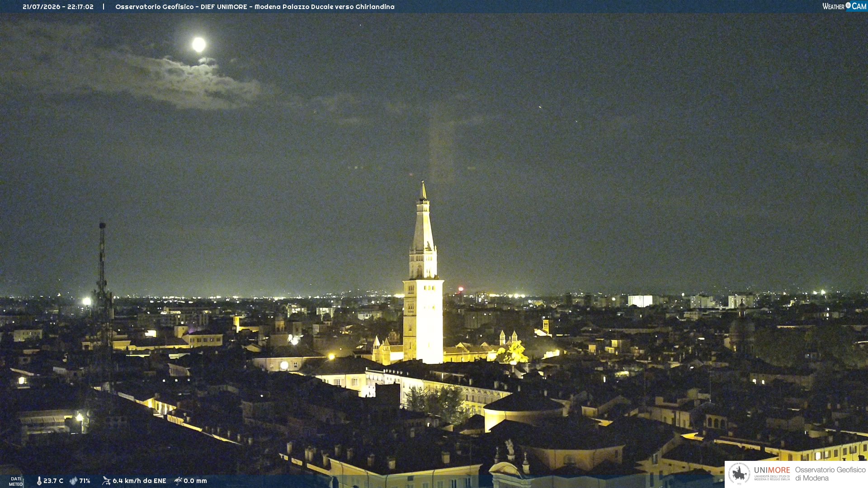Click the WeatherCAM logo
Viewport: 868px width, 488px height.
(844, 6)
